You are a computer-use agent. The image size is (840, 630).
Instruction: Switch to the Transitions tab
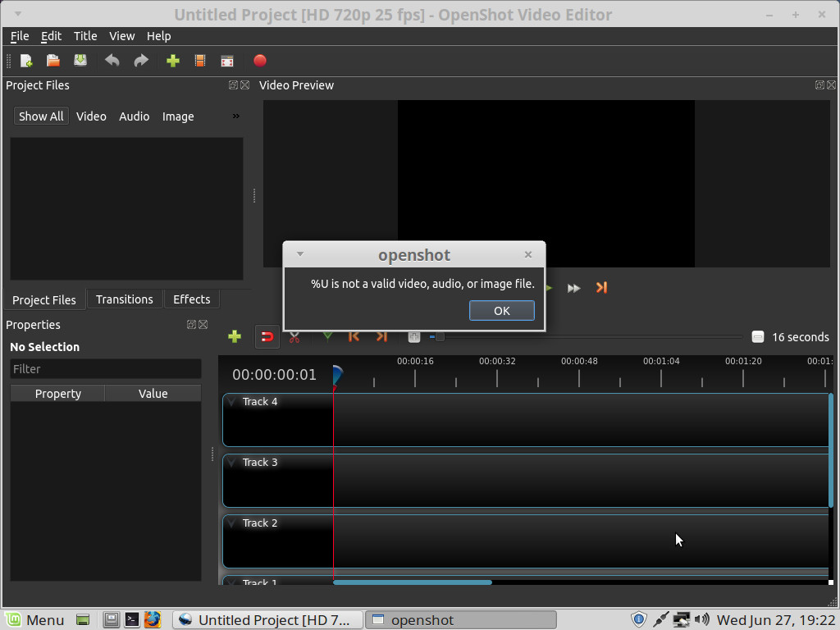pos(125,299)
